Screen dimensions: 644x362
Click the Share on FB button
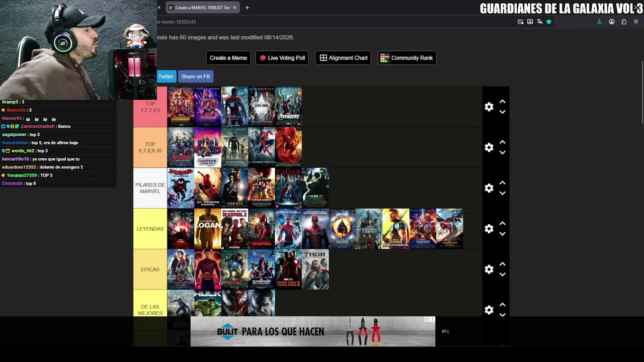(x=196, y=76)
